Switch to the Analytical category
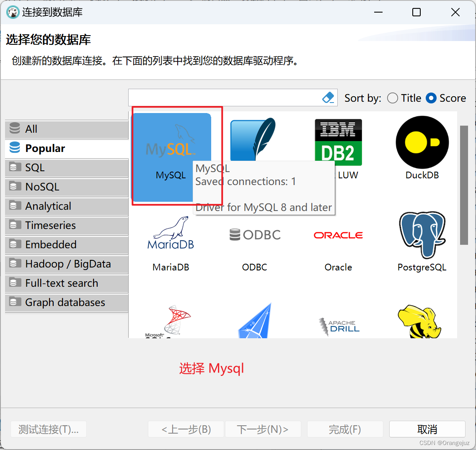 click(67, 206)
